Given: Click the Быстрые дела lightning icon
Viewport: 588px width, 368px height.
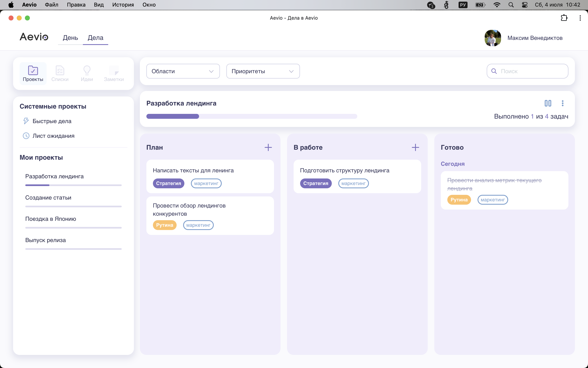Looking at the screenshot, I should [26, 121].
